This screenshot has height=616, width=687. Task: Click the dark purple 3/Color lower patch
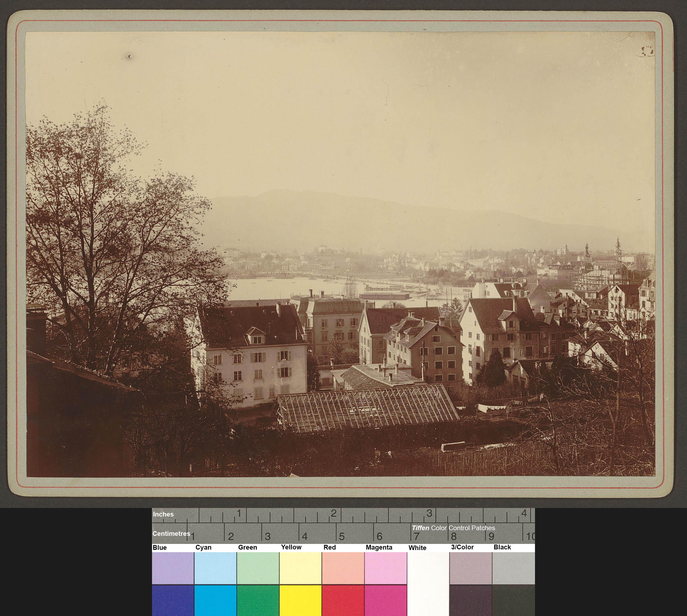[471, 600]
